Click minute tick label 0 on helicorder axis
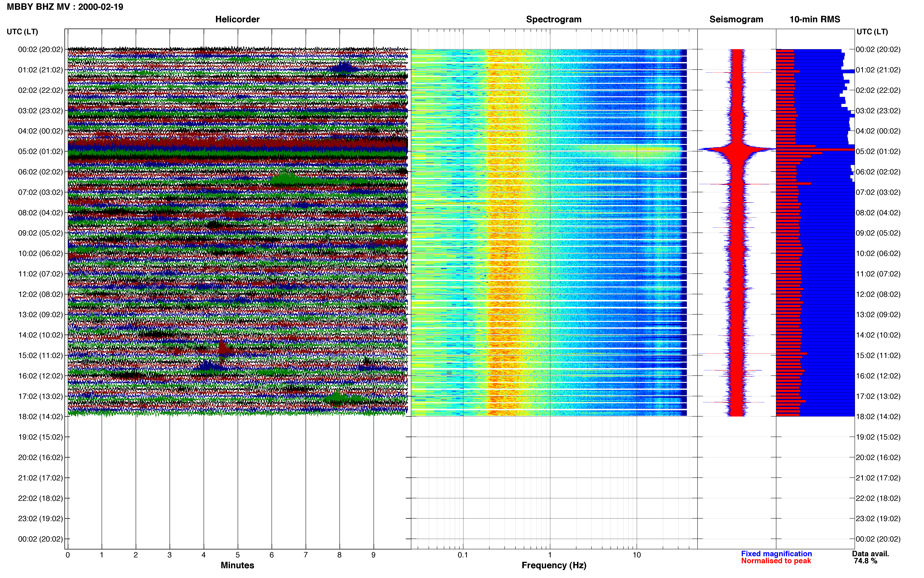This screenshot has height=578, width=924. 68,555
